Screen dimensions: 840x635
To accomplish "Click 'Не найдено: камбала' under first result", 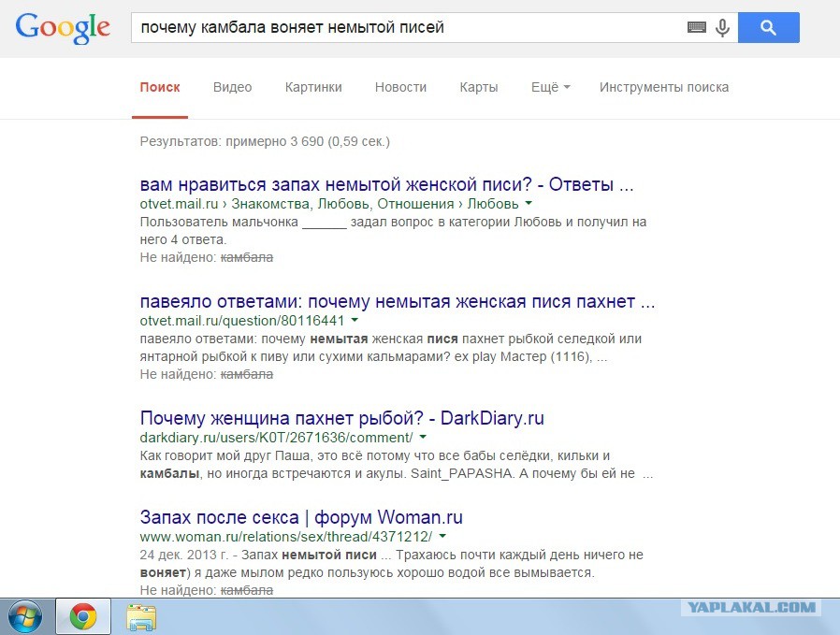I will coord(206,257).
